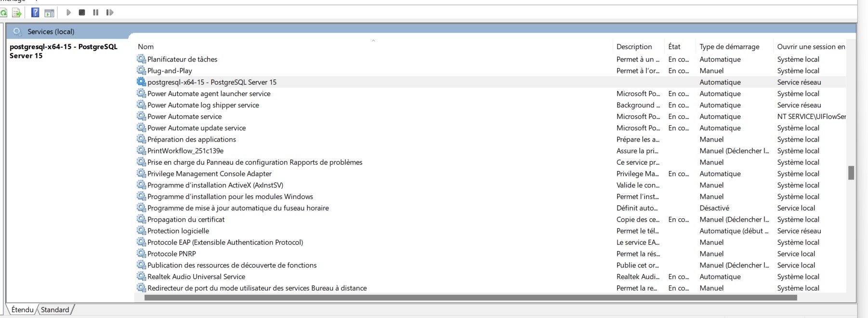Click gear icon of Protection logicielle
Viewport: 868px width, 318px height.
[x=141, y=230]
